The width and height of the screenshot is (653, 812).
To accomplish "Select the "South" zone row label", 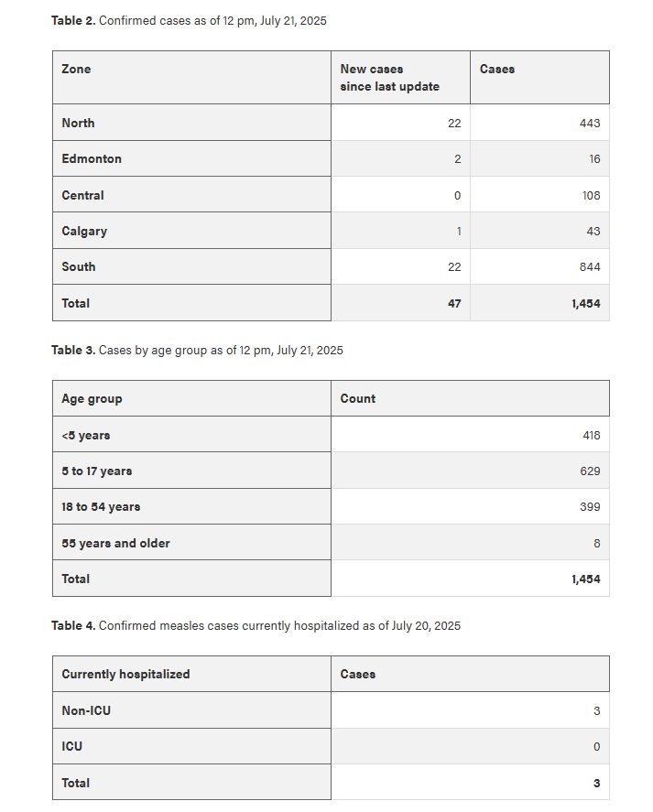I will point(79,266).
